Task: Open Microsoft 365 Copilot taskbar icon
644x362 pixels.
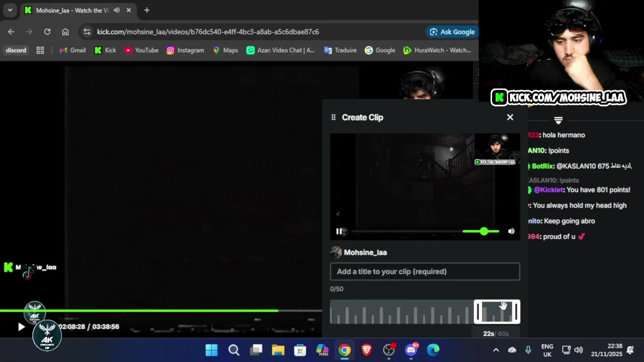Action: point(323,349)
